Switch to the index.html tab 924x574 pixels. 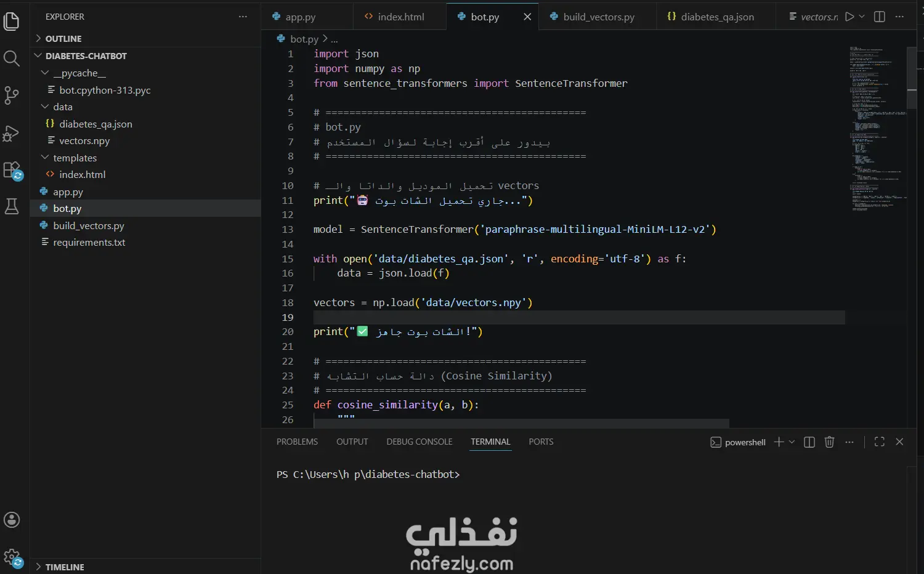coord(400,17)
